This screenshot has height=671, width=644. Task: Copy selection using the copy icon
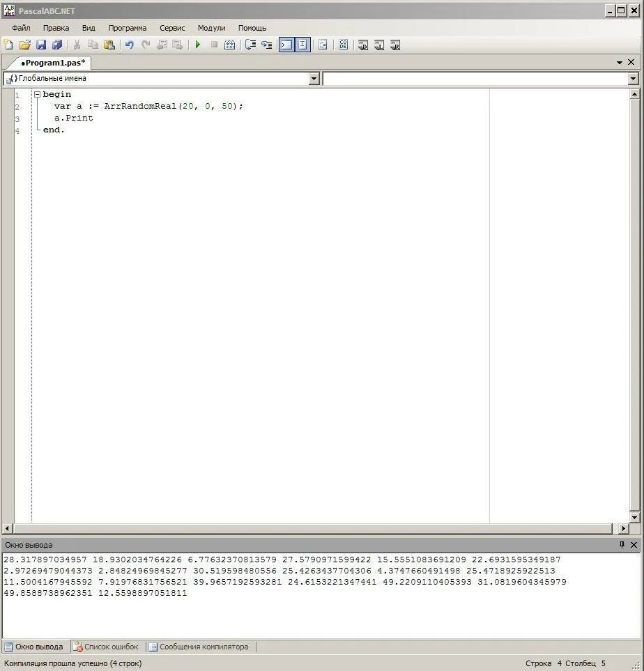tap(93, 45)
